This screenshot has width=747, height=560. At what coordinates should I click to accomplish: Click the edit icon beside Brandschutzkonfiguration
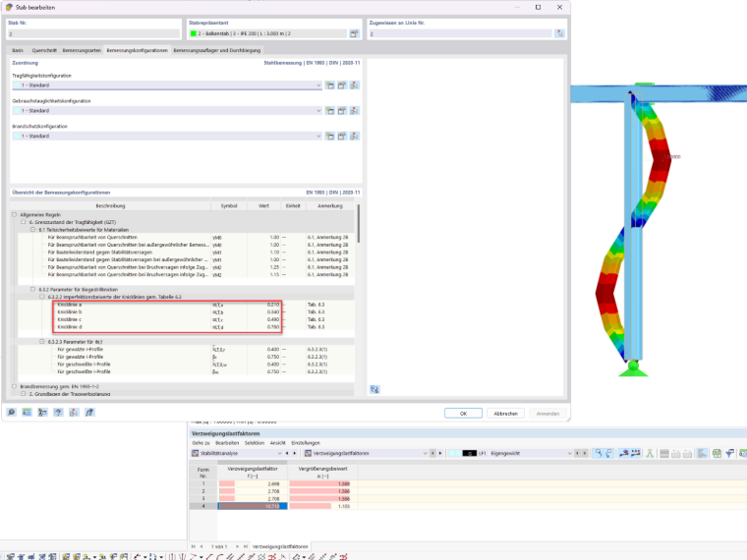click(342, 136)
